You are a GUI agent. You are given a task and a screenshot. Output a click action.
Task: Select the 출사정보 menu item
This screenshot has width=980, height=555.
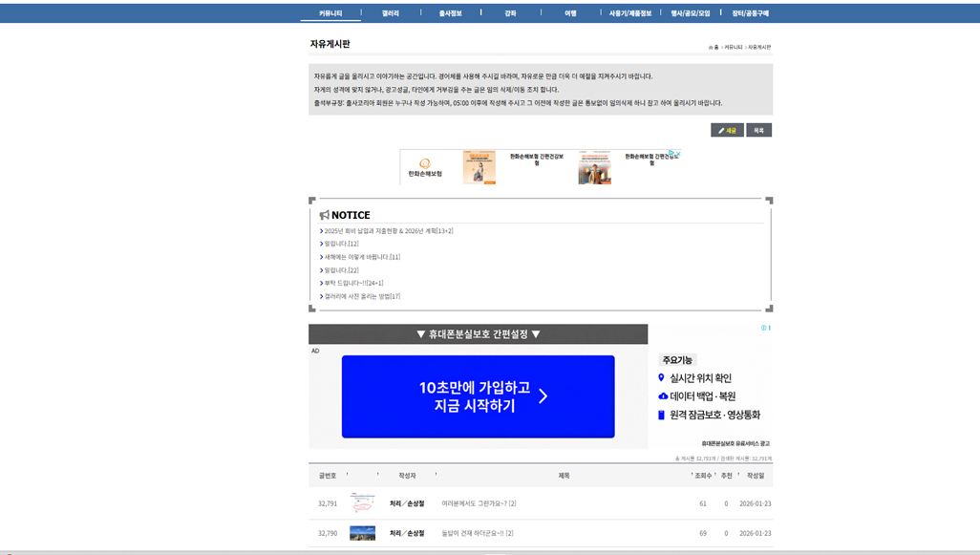click(450, 13)
